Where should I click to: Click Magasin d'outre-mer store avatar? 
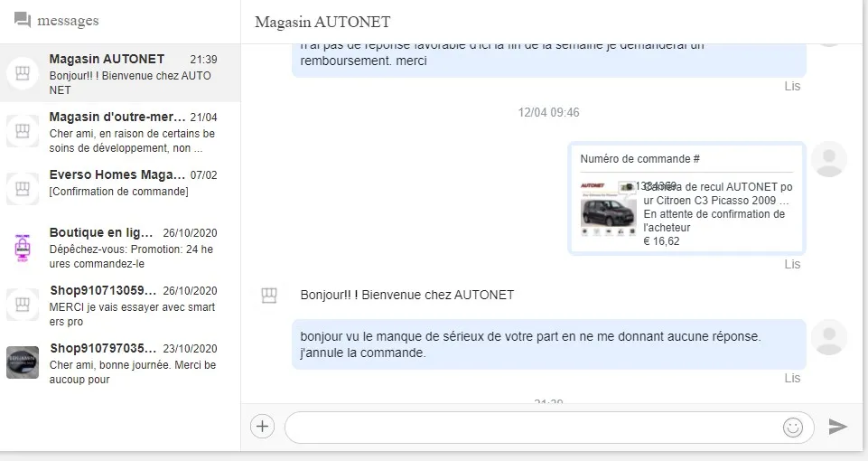pos(23,131)
